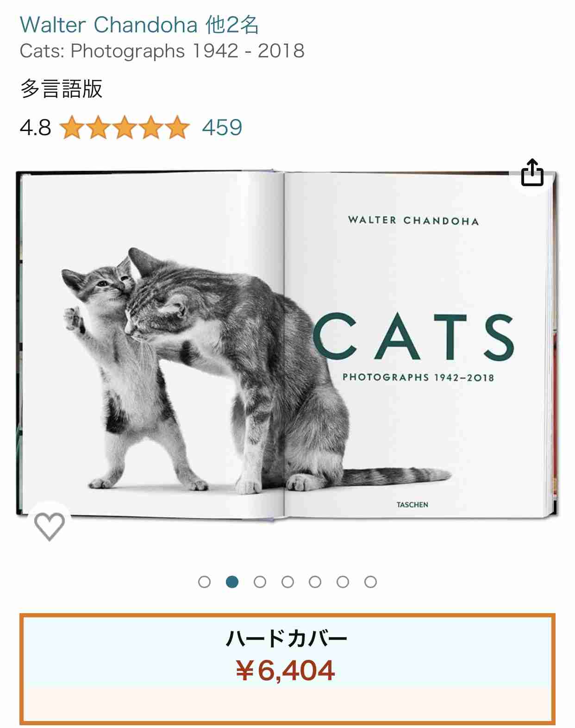Show the fourth product image via dot

[x=287, y=582]
